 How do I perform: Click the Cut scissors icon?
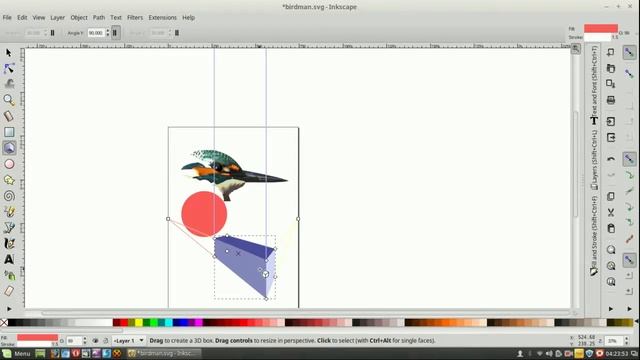click(611, 212)
